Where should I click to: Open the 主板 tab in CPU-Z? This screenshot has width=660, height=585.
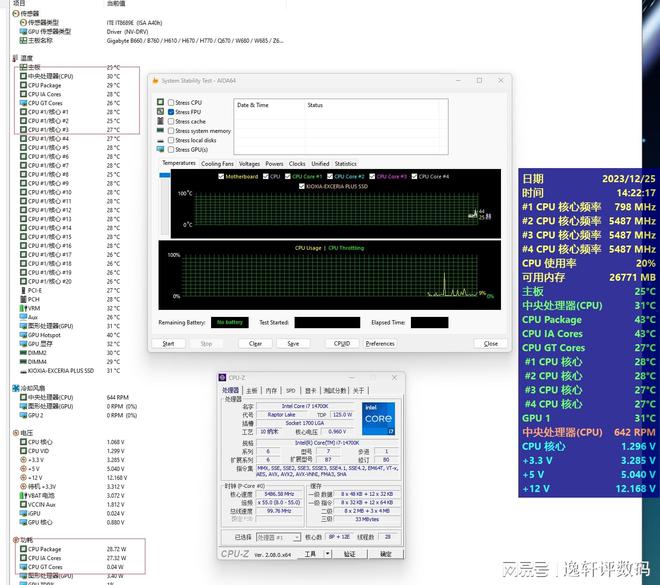tap(251, 391)
